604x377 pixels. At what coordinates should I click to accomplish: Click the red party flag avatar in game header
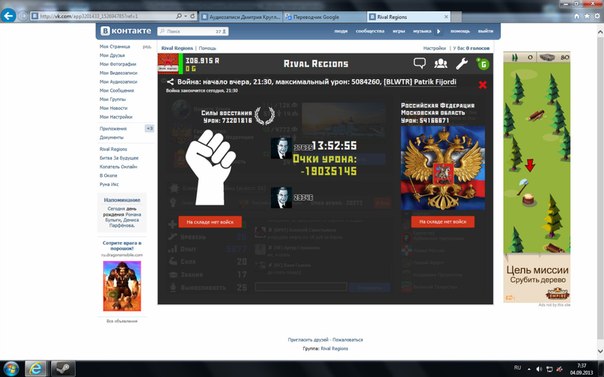(x=168, y=64)
